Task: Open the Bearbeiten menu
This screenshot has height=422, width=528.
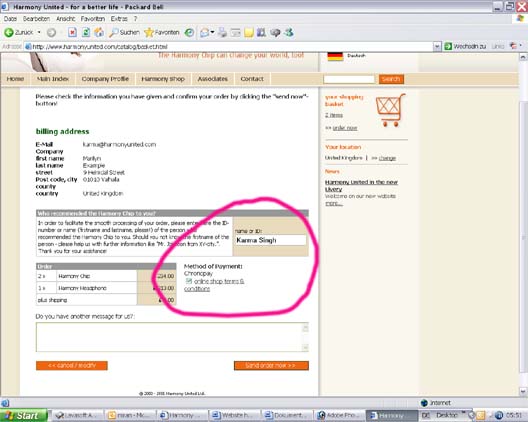Action: (x=36, y=19)
